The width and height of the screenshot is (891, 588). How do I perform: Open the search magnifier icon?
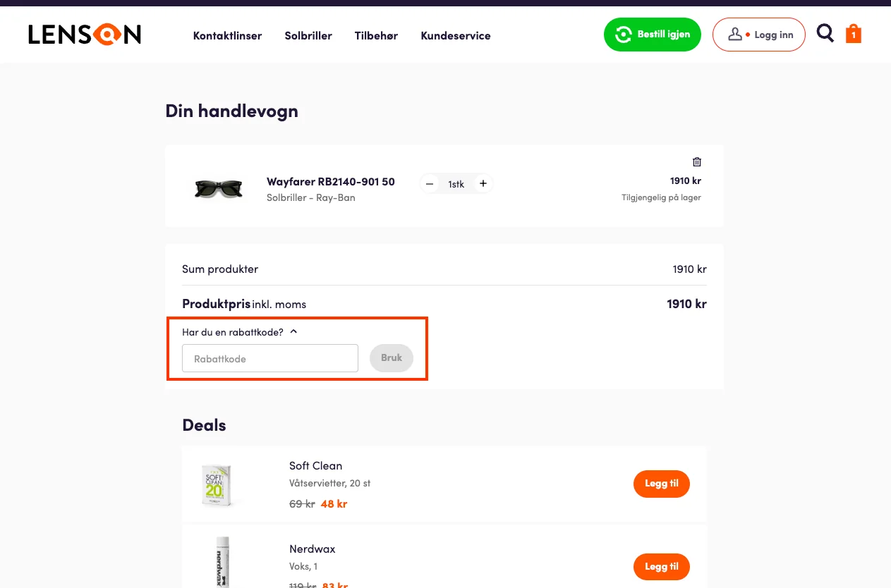(x=825, y=33)
